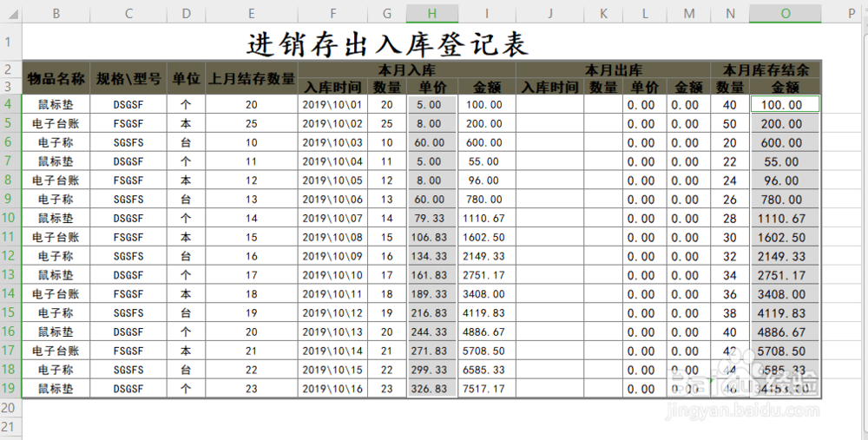Click date cell 2019\10\01
868x440 pixels.
pos(332,105)
